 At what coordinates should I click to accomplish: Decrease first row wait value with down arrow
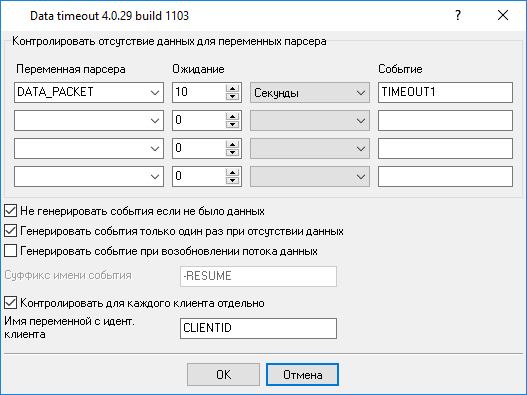(x=232, y=96)
